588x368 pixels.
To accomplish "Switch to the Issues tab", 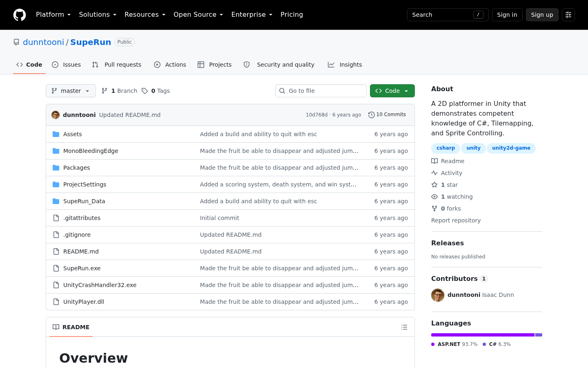I will pyautogui.click(x=67, y=65).
